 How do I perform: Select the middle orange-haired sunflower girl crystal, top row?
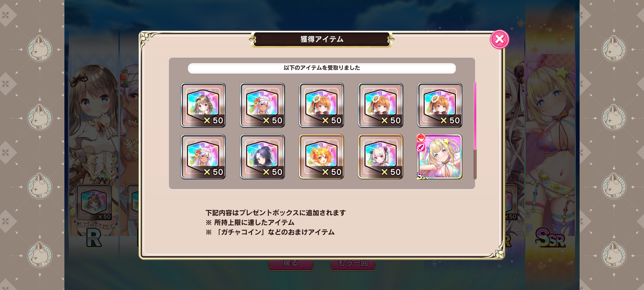(x=321, y=105)
